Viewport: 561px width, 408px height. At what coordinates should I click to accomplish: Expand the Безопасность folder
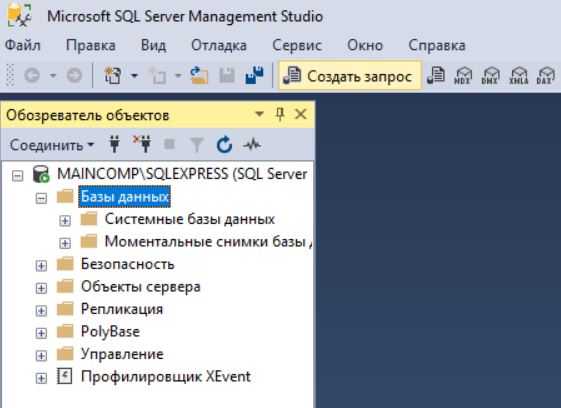41,266
